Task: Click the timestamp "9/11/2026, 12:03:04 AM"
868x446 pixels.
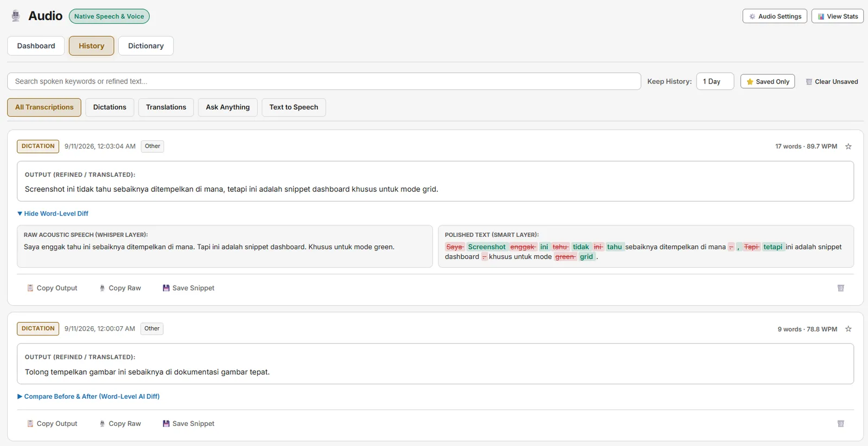Action: click(x=100, y=146)
